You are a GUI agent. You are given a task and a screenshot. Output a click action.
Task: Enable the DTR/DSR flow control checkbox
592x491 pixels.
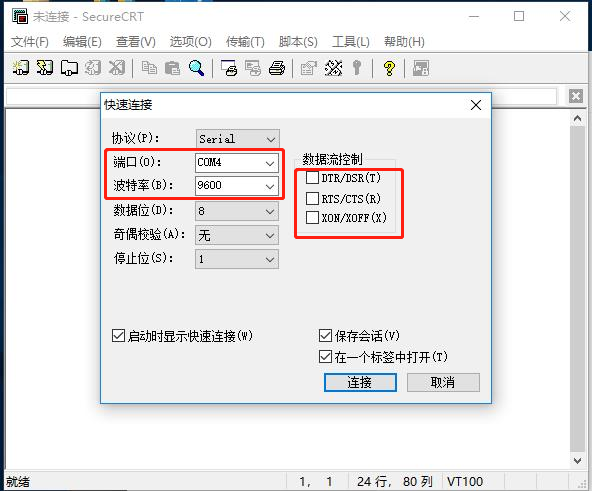click(x=312, y=178)
